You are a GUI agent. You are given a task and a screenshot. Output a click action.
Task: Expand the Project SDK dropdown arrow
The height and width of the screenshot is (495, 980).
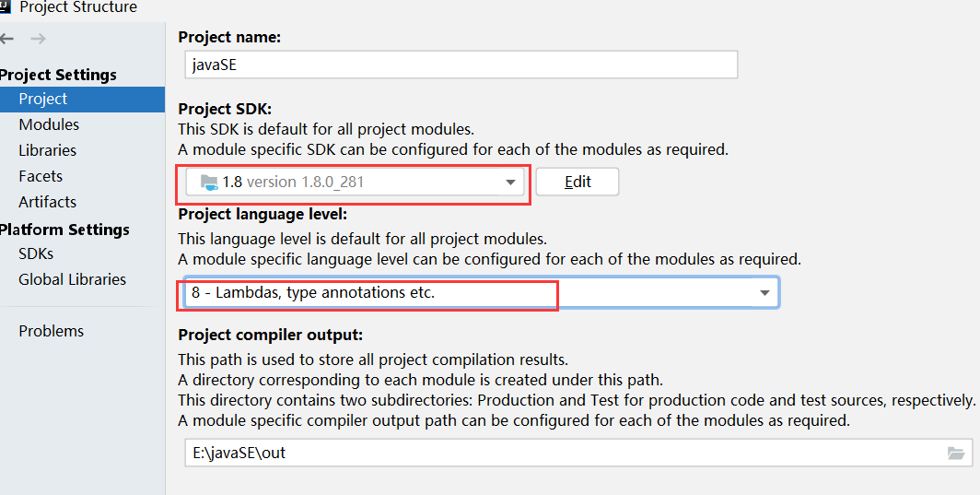(511, 183)
